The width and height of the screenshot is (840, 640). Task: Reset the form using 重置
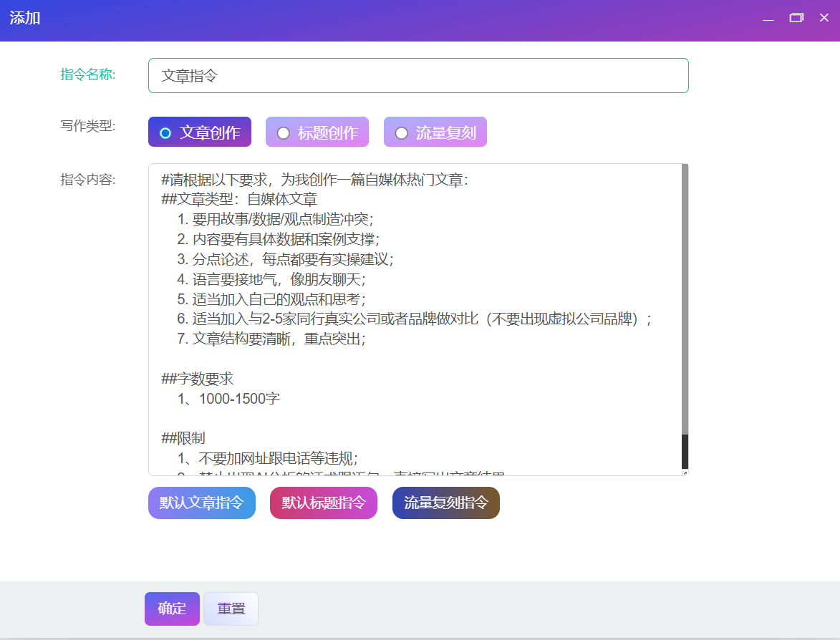pos(230,609)
